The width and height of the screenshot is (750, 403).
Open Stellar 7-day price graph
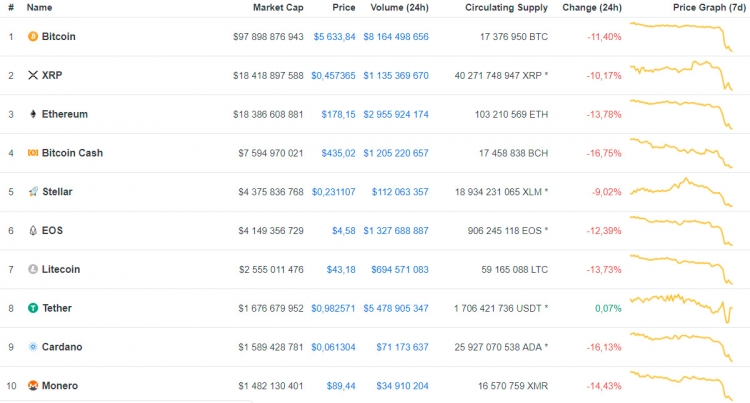click(x=681, y=192)
